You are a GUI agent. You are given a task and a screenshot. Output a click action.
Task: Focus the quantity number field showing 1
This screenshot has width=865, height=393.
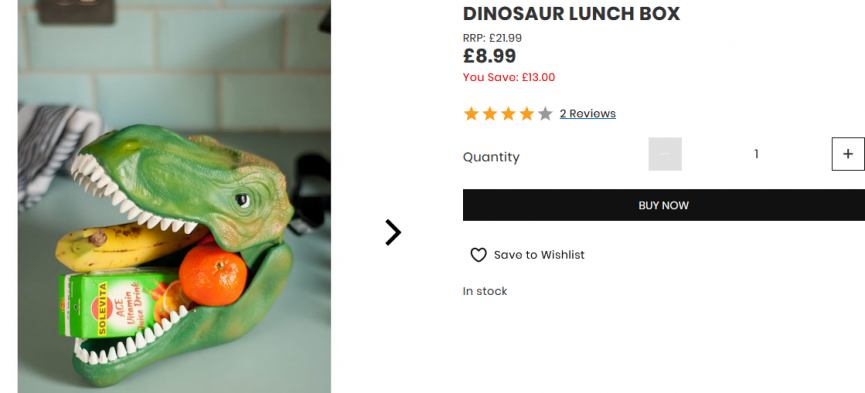point(756,154)
